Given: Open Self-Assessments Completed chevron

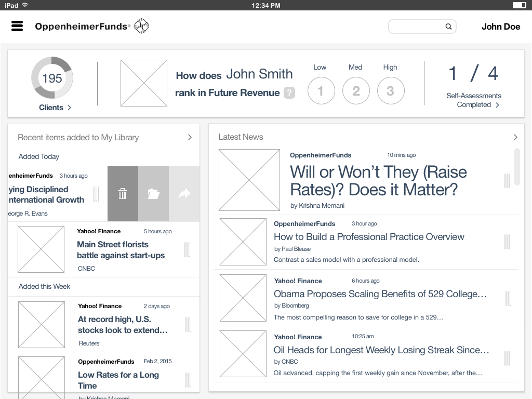Looking at the screenshot, I should click(497, 105).
